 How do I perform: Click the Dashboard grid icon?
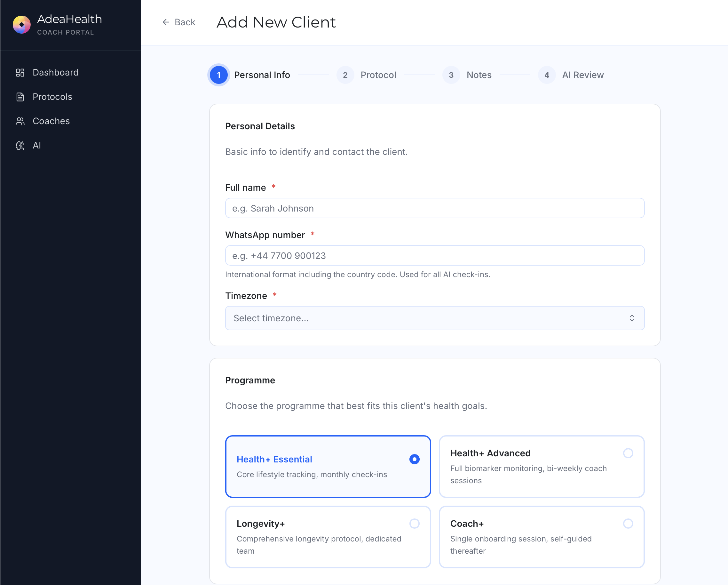[20, 73]
